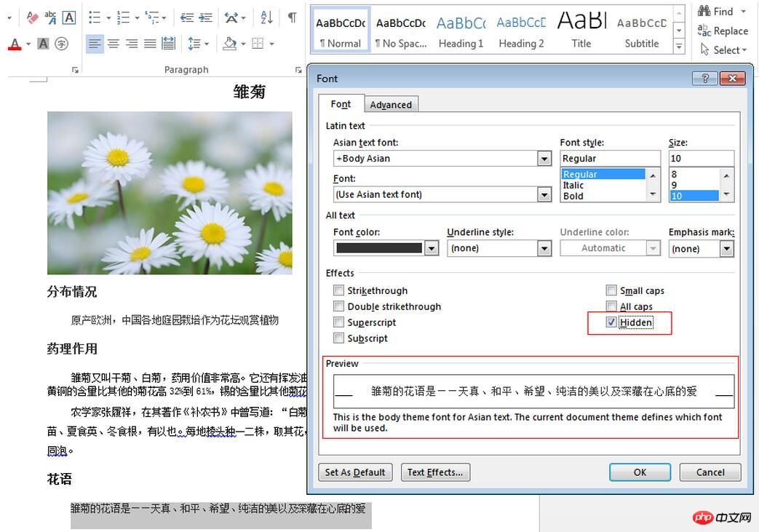
Task: Enable the Double strikethrough checkbox
Action: pos(339,306)
